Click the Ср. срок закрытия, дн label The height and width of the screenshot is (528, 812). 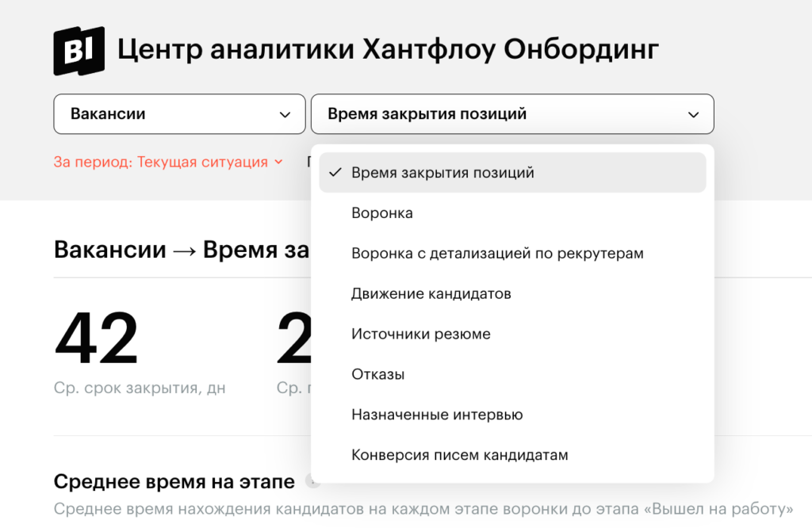tap(140, 388)
